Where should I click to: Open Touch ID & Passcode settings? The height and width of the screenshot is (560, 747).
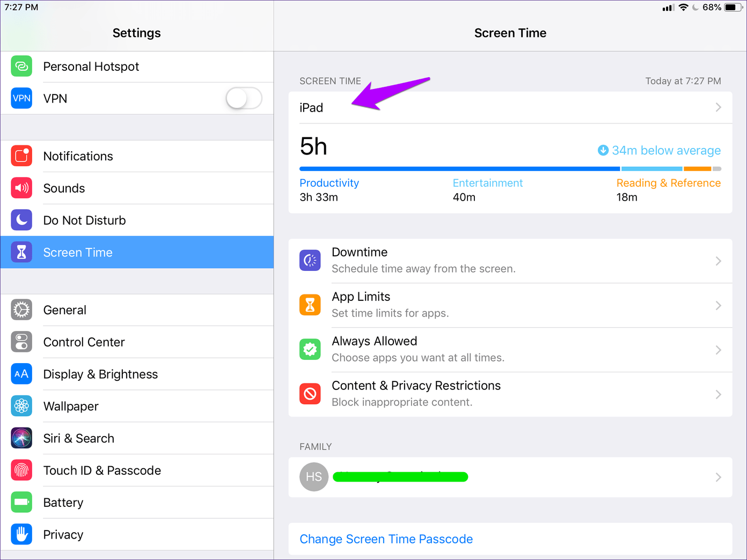[102, 470]
